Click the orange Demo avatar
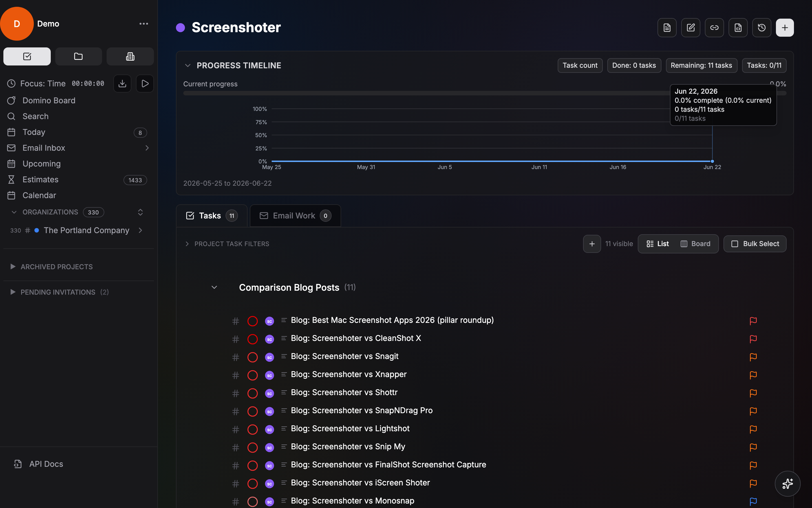This screenshot has height=508, width=812. [17, 24]
